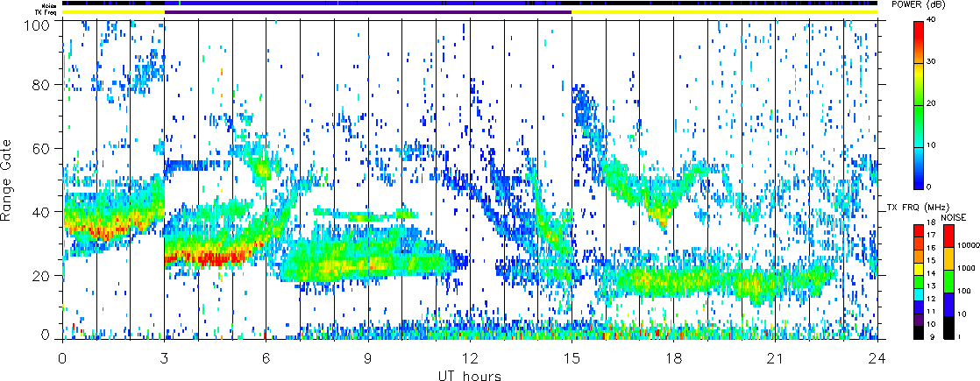Select the 18 tick on the UT hours axis

674,358
